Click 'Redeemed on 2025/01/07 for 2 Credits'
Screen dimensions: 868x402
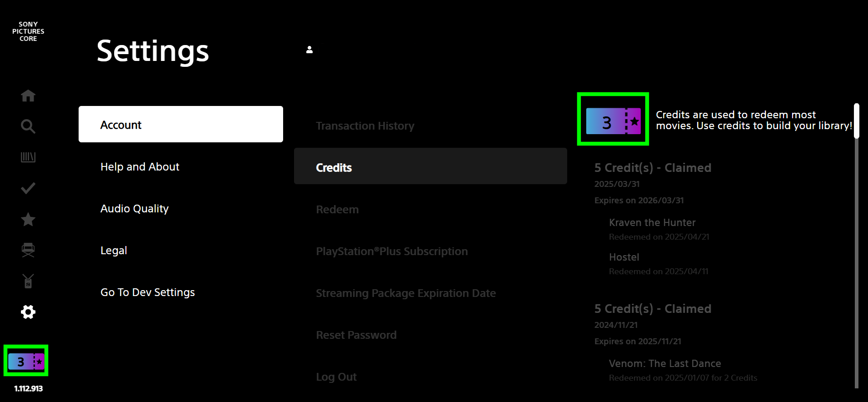pos(683,378)
